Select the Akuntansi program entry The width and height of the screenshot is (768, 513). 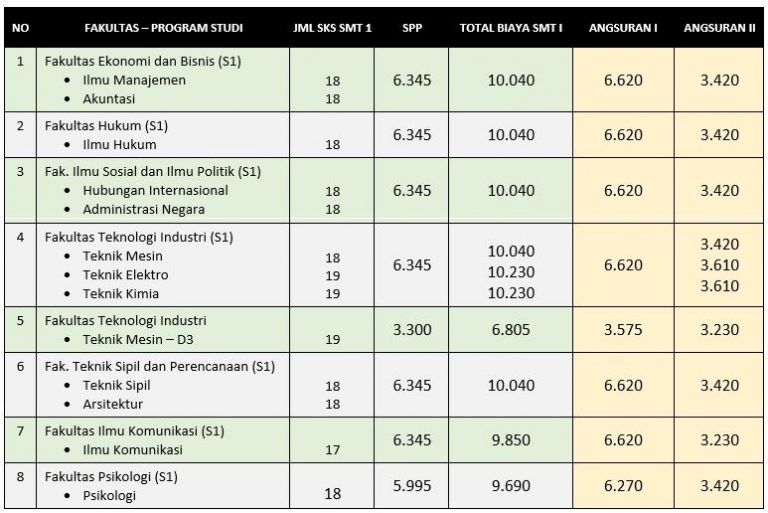[109, 98]
